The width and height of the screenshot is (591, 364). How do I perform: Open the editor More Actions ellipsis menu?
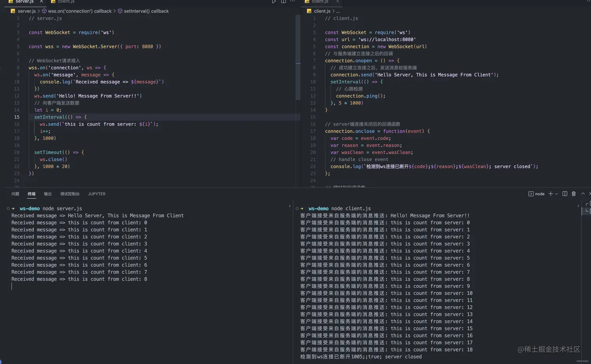click(x=292, y=2)
